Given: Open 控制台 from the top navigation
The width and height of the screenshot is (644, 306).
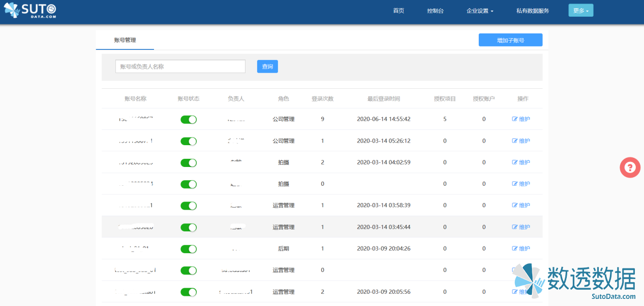Looking at the screenshot, I should [x=435, y=11].
